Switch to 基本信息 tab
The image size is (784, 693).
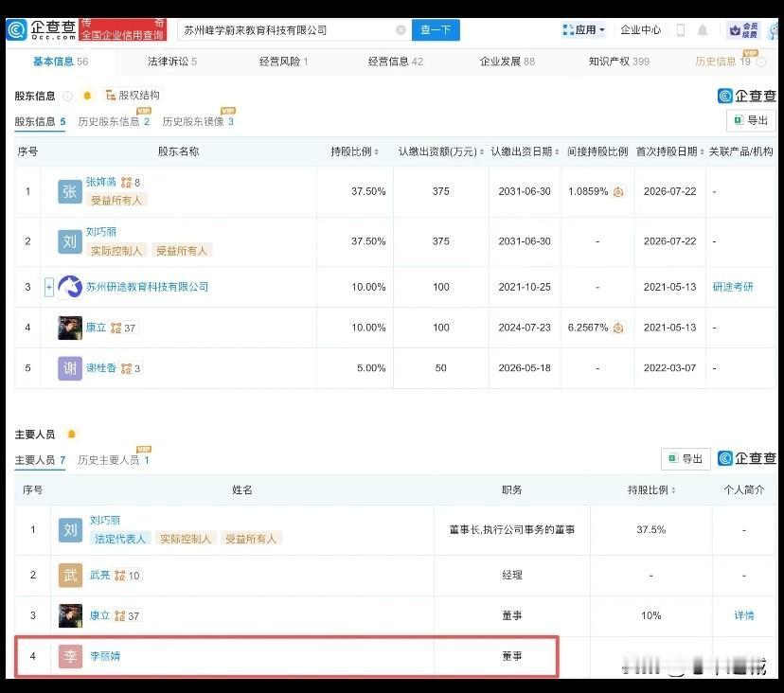(61, 62)
